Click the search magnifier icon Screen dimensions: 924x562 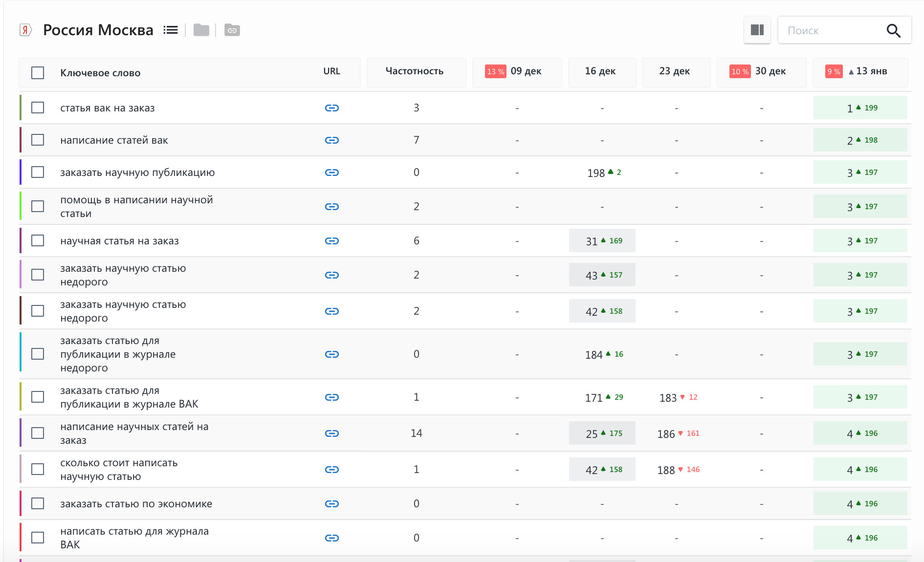click(894, 30)
